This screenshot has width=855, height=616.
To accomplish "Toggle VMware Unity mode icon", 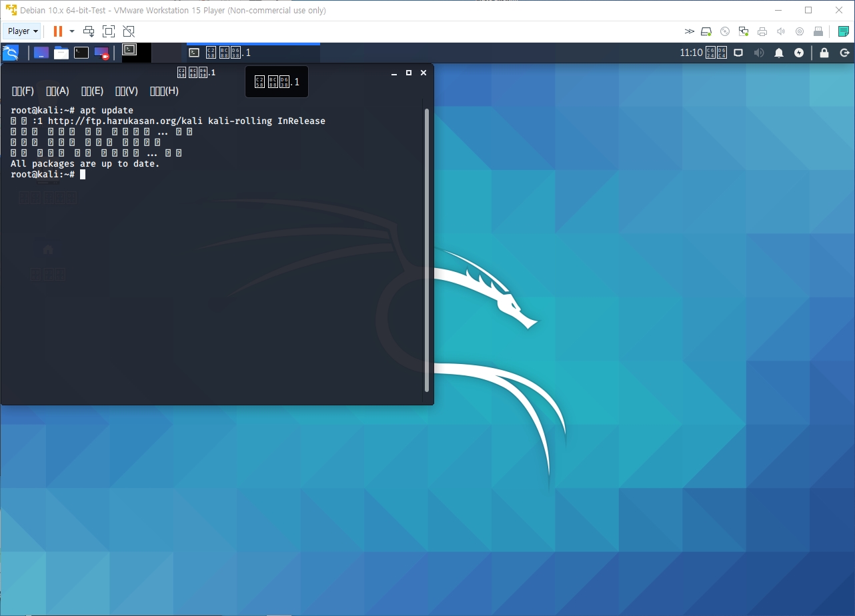I will 129,31.
